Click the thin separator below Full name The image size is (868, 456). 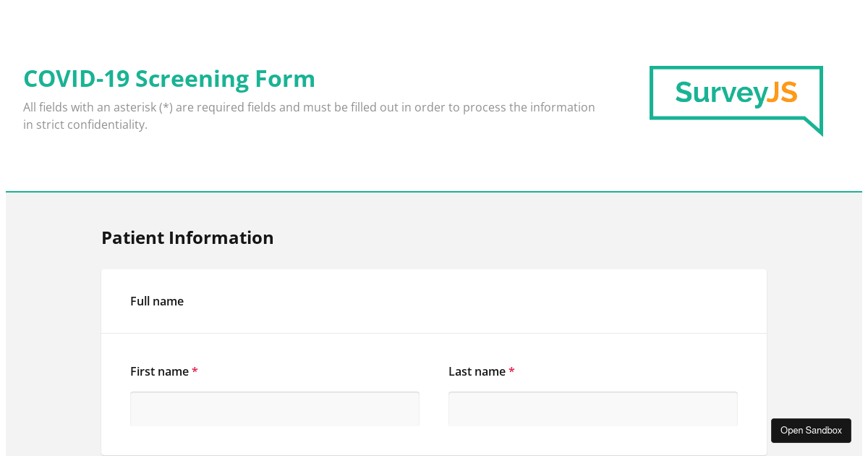pos(434,333)
